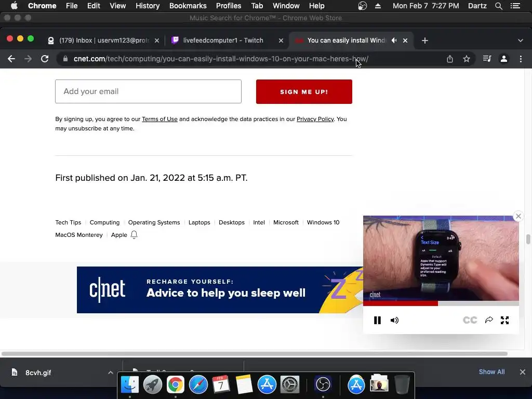Open the History menu

pyautogui.click(x=148, y=6)
